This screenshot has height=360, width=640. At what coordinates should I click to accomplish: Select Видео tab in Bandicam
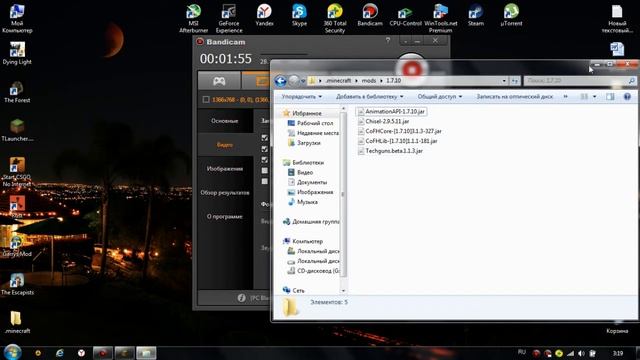click(x=225, y=144)
